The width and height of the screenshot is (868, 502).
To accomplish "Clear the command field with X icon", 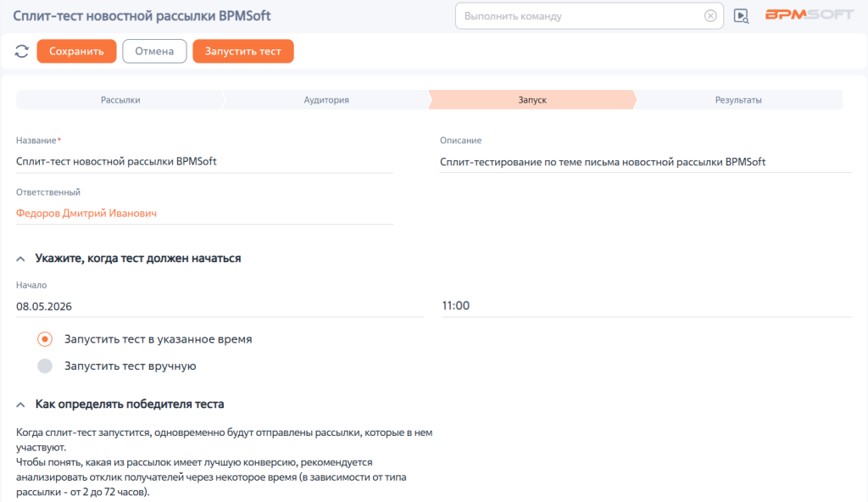I will point(710,16).
